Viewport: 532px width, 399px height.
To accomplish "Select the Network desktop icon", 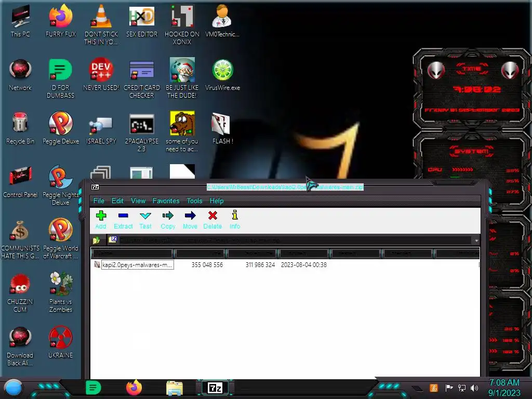I will 20,75.
